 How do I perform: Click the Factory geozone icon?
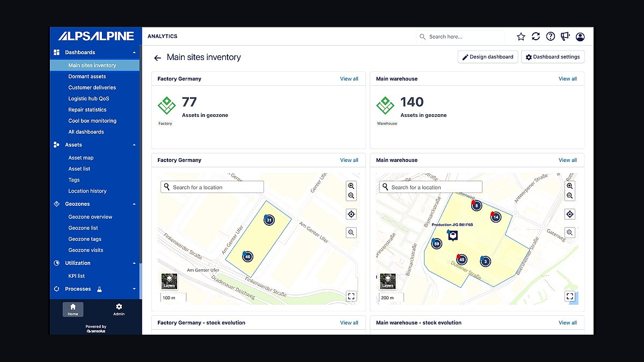[x=166, y=105]
